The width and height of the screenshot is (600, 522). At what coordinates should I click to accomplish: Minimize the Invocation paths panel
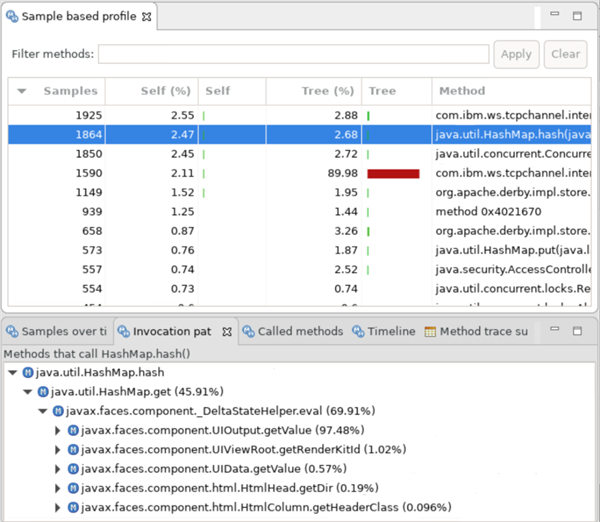(x=554, y=329)
